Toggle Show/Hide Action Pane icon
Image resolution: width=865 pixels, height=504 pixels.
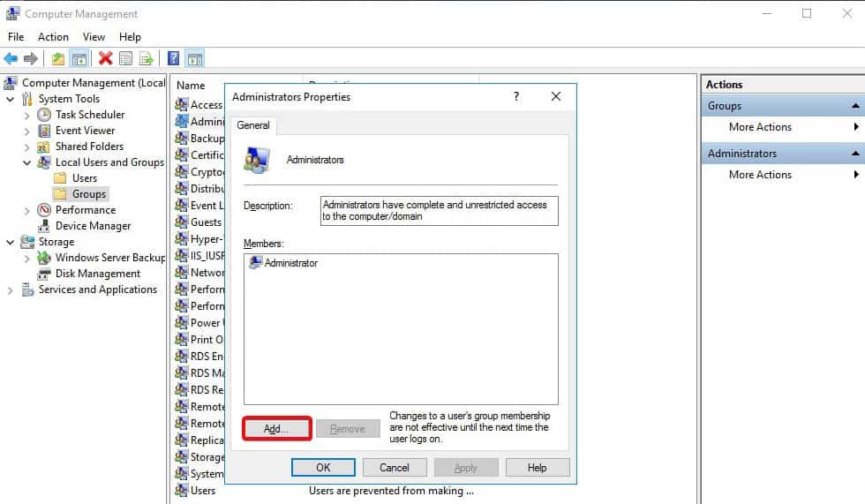(x=195, y=58)
